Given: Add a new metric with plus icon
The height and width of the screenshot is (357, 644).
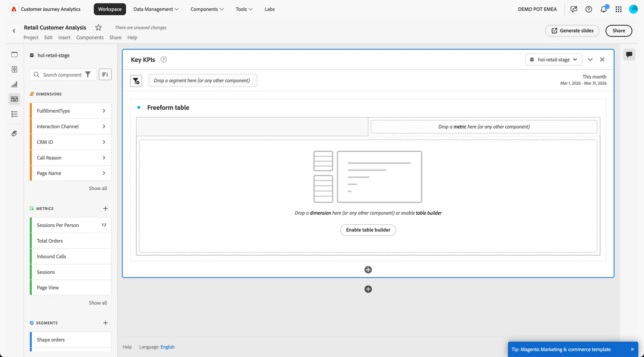Looking at the screenshot, I should pos(105,209).
